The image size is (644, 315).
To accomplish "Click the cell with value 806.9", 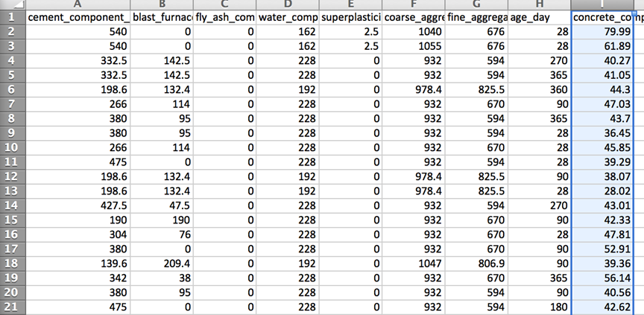I will pos(478,263).
